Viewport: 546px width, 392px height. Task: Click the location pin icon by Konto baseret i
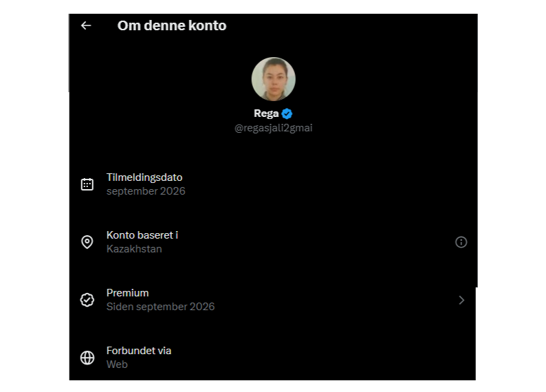(x=87, y=242)
